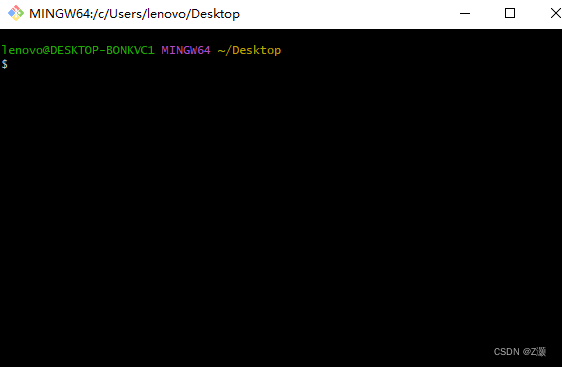This screenshot has height=367, width=562.
Task: Click the MINGW64:/c/Users/lenovo/Desktop title text
Action: [x=134, y=14]
